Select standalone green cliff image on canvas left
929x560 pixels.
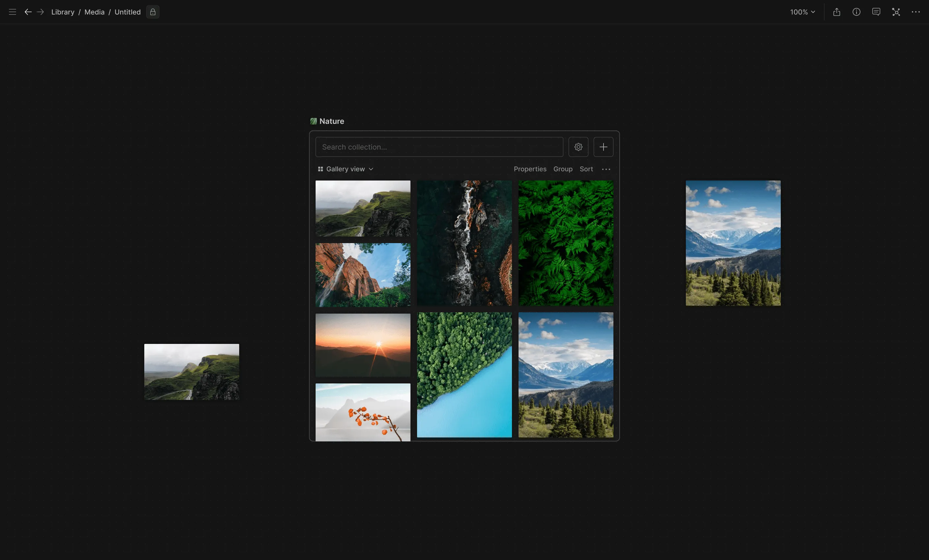[191, 372]
